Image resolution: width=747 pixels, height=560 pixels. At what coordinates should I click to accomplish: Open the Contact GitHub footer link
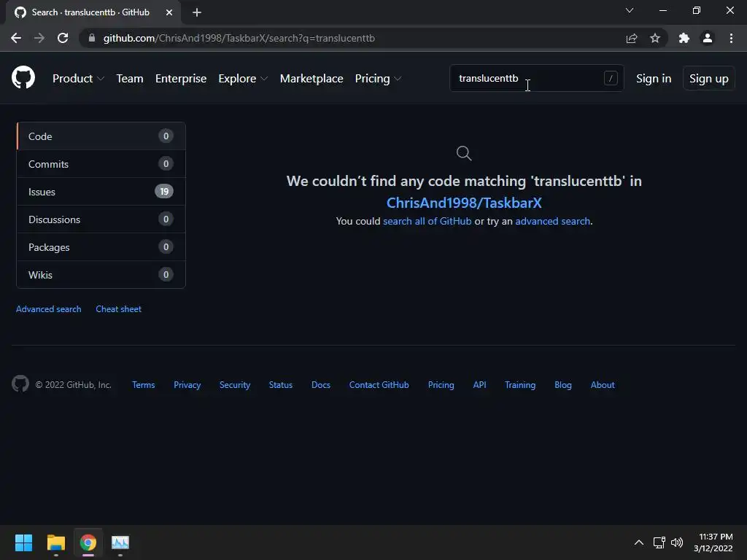[x=379, y=385]
